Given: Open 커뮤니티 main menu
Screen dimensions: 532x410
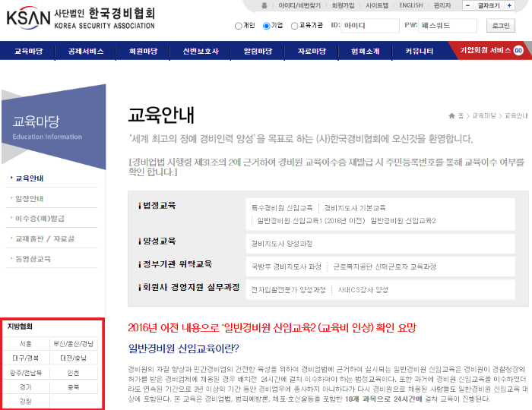Looking at the screenshot, I should point(419,51).
